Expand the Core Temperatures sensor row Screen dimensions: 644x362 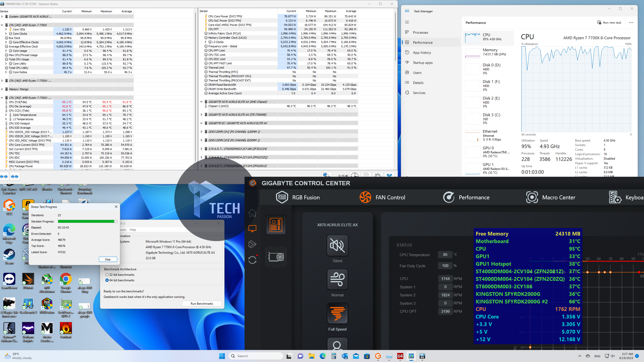point(6,115)
